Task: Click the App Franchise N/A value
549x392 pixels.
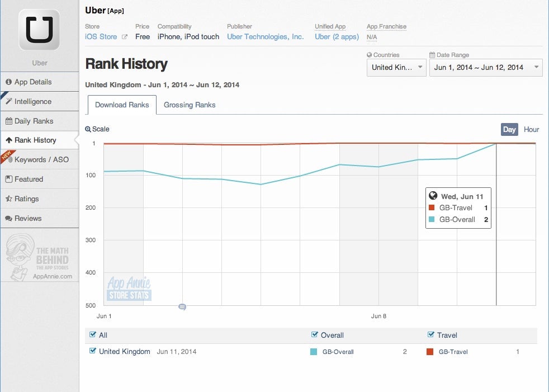Action: point(372,37)
